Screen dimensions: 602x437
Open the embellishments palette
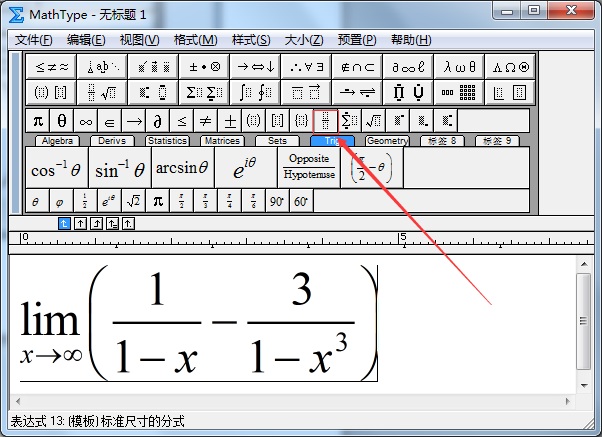(x=154, y=67)
